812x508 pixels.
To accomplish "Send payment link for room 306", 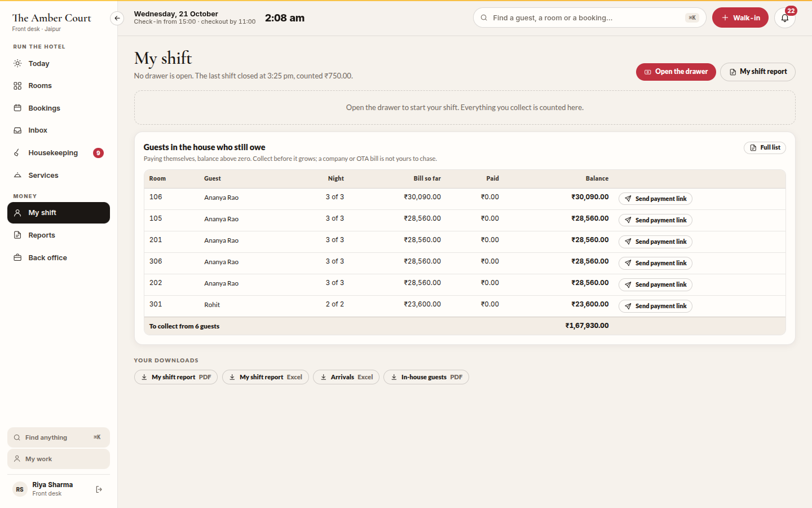I will 655,263.
